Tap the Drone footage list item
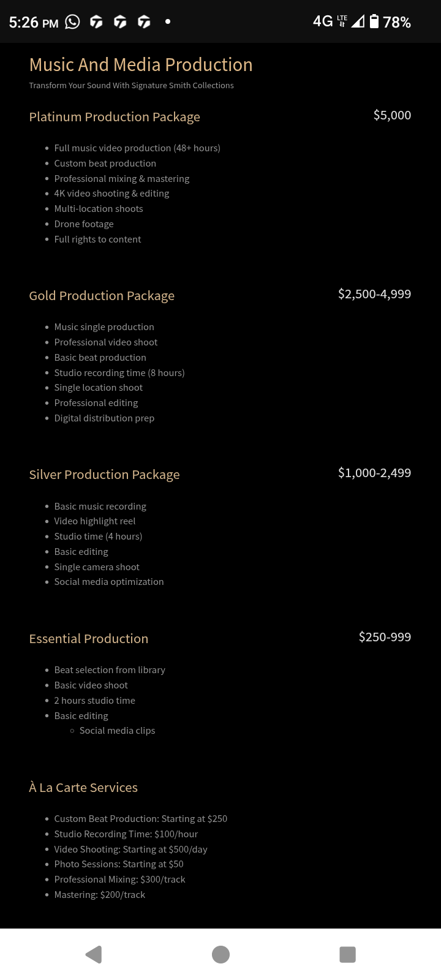The image size is (441, 980). tap(84, 224)
